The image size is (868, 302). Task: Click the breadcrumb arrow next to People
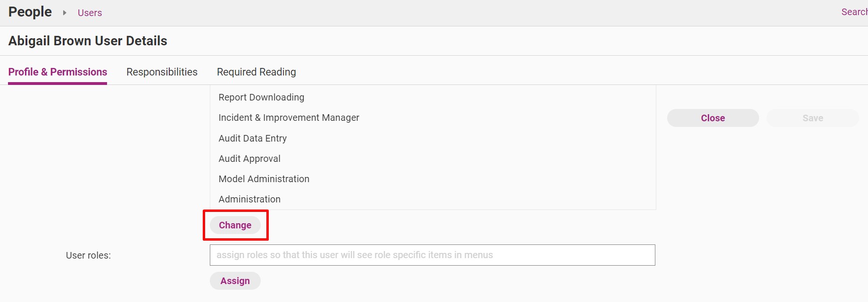(65, 13)
